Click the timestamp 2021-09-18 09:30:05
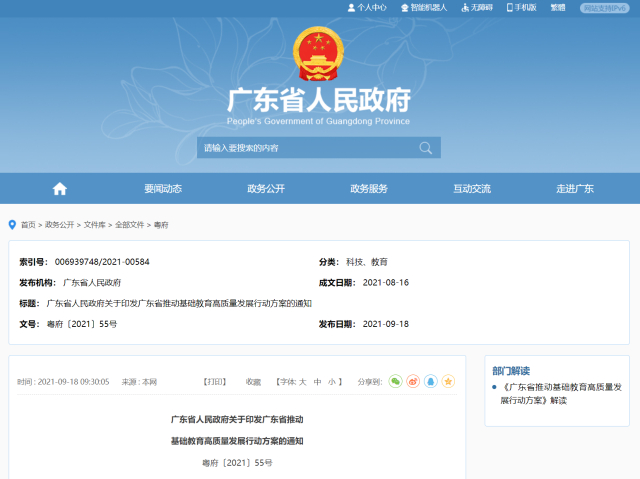 click(73, 382)
